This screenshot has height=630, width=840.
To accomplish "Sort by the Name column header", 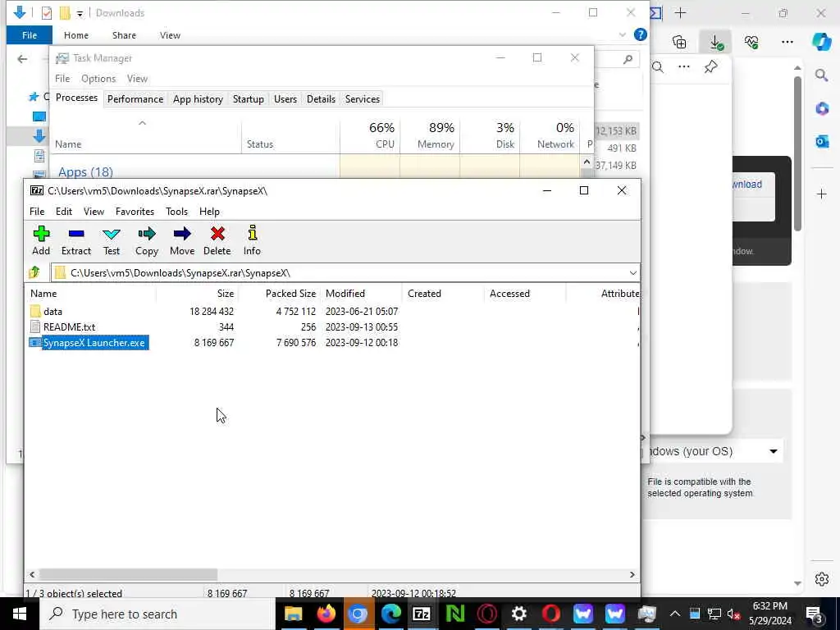I will point(90,294).
